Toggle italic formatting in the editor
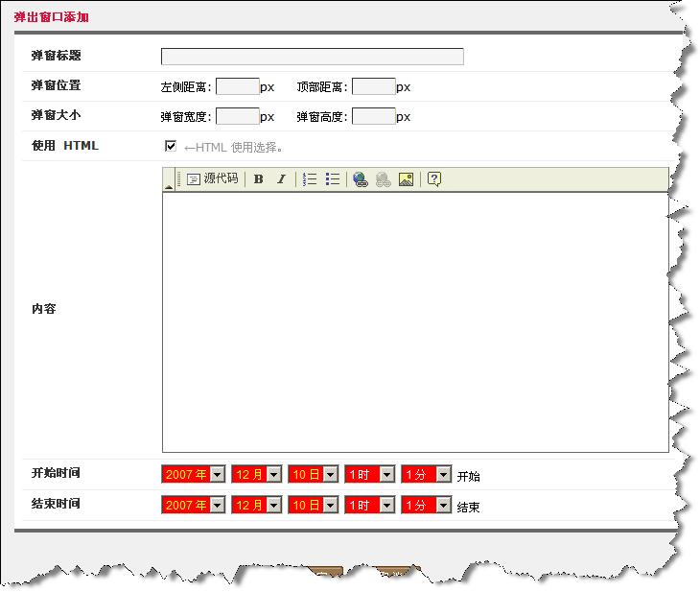Image resolution: width=700 pixels, height=592 pixels. click(x=281, y=179)
